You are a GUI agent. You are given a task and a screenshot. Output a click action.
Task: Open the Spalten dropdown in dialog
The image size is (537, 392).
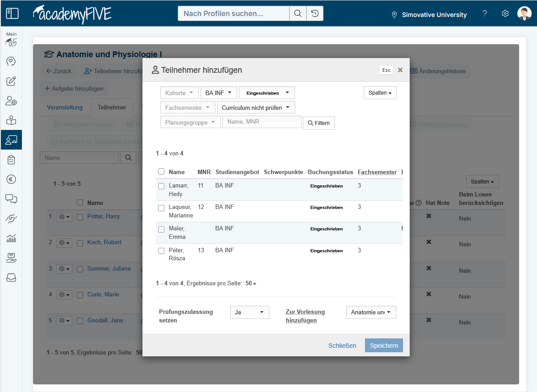(x=380, y=93)
